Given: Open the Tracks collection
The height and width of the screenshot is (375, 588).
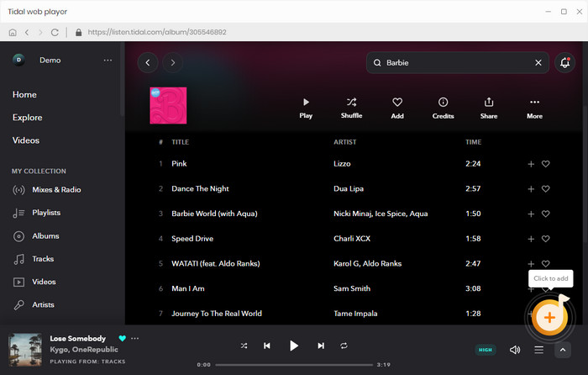Looking at the screenshot, I should click(34, 259).
